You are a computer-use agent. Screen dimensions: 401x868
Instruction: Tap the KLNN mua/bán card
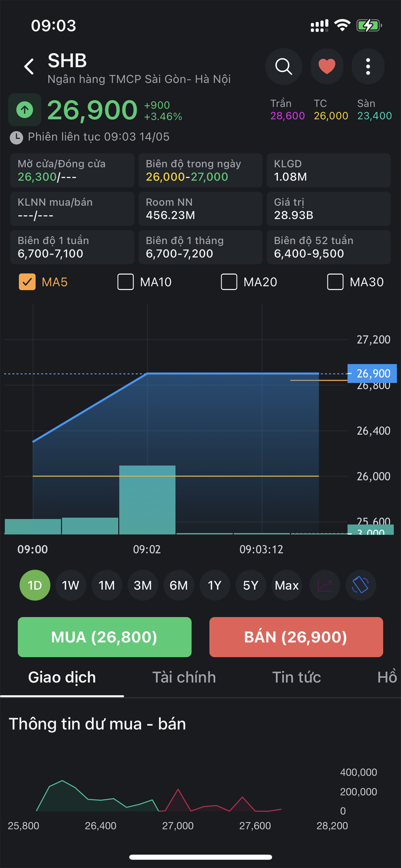[72, 209]
